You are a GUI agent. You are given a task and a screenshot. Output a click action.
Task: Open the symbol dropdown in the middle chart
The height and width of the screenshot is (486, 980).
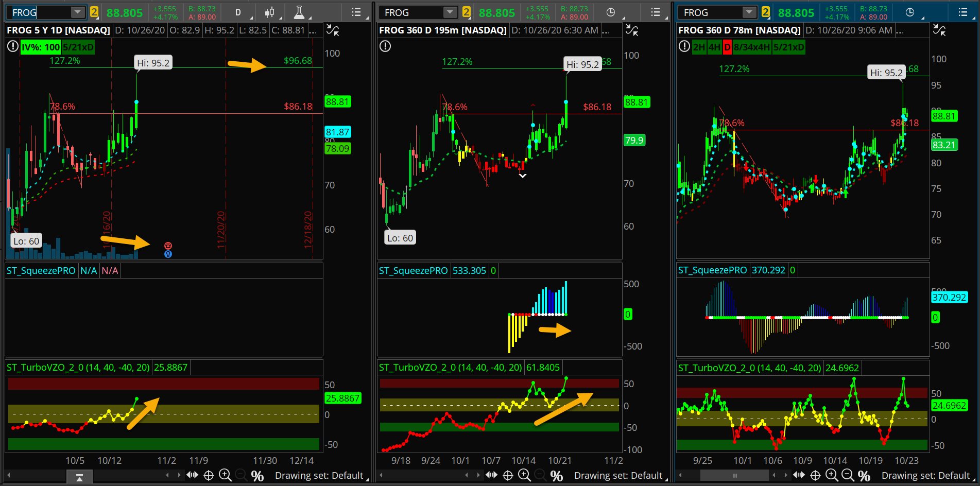click(450, 12)
